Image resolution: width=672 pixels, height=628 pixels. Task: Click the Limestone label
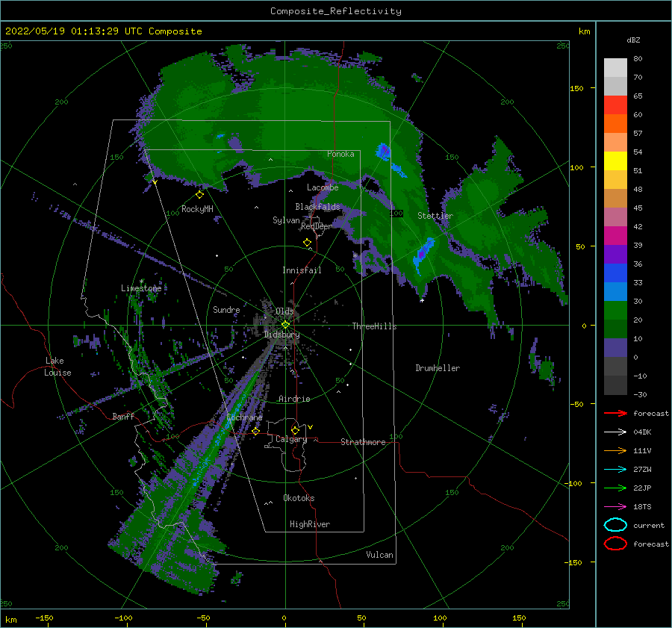pos(141,288)
